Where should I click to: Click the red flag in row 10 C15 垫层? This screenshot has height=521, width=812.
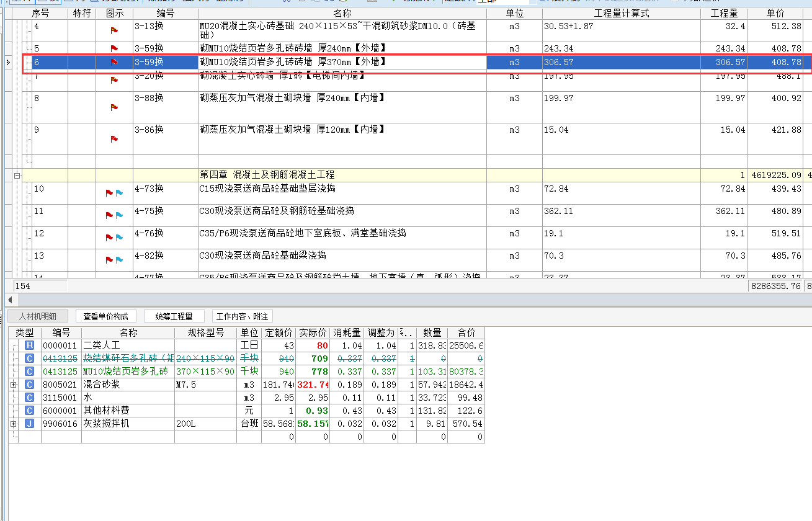pyautogui.click(x=109, y=193)
